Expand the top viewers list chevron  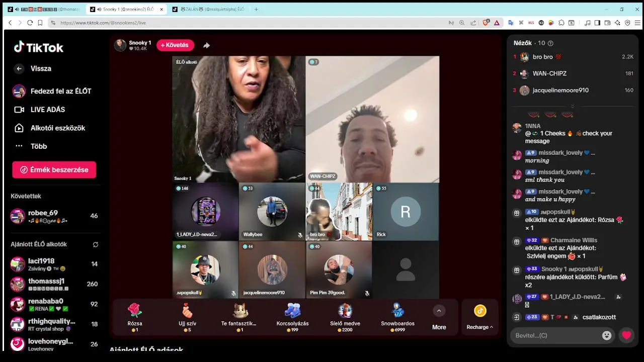[x=572, y=106]
